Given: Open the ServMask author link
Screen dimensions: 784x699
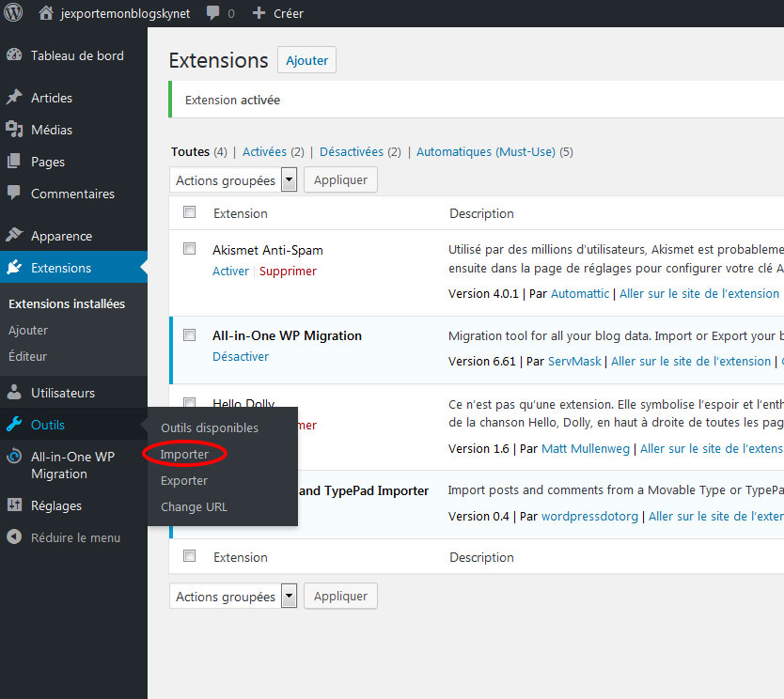Looking at the screenshot, I should tap(574, 361).
